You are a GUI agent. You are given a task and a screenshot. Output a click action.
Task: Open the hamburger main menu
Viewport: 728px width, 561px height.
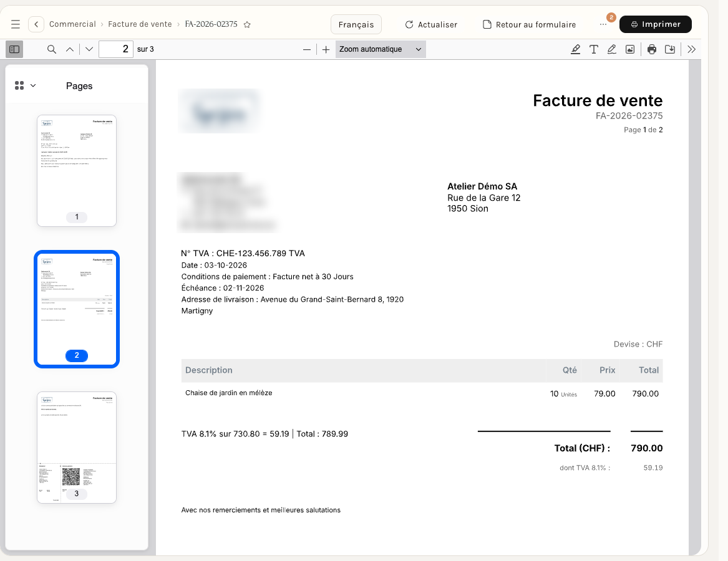(16, 24)
